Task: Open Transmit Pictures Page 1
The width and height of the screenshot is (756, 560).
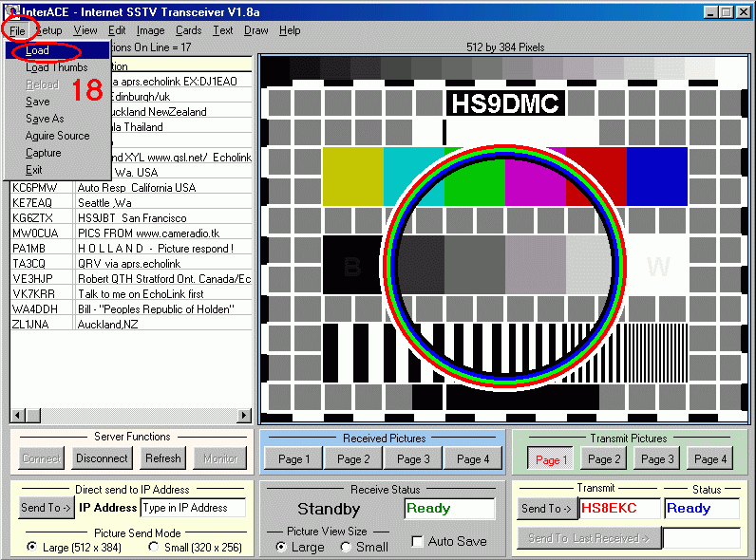Action: (551, 459)
